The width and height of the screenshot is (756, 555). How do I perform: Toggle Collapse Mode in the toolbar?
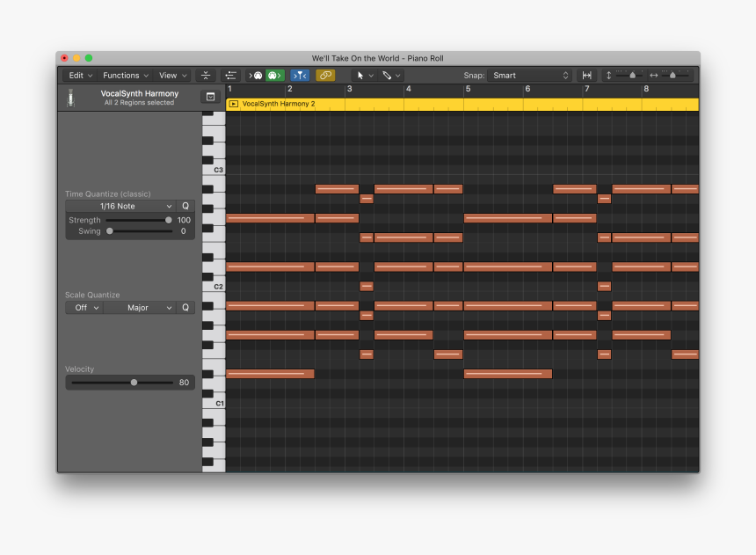tap(206, 76)
